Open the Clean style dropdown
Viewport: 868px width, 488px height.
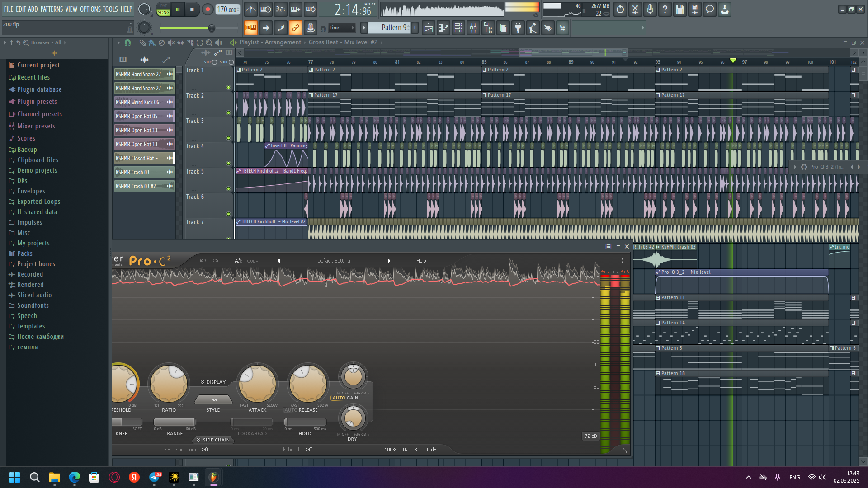(x=213, y=399)
